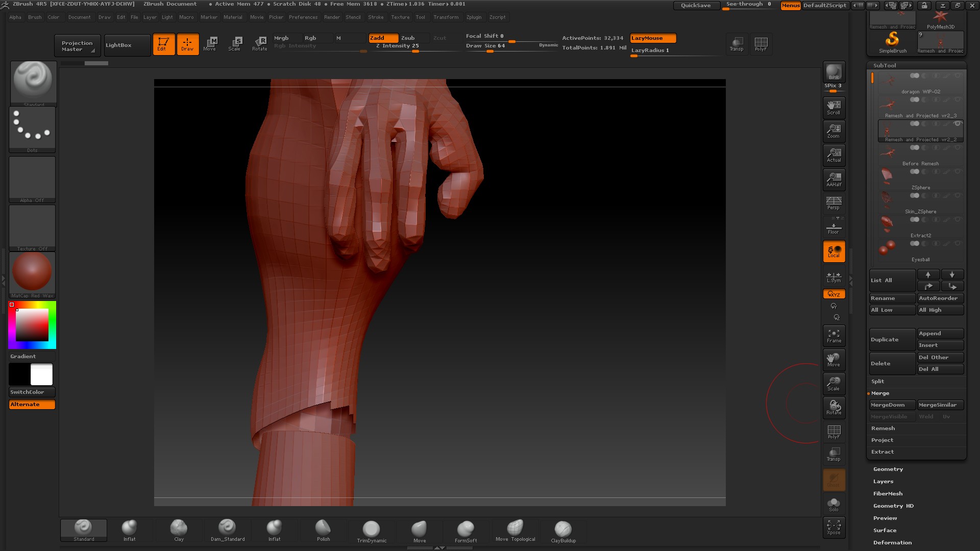Expand the FiberMesh section
This screenshot has height=551, width=980.
888,494
